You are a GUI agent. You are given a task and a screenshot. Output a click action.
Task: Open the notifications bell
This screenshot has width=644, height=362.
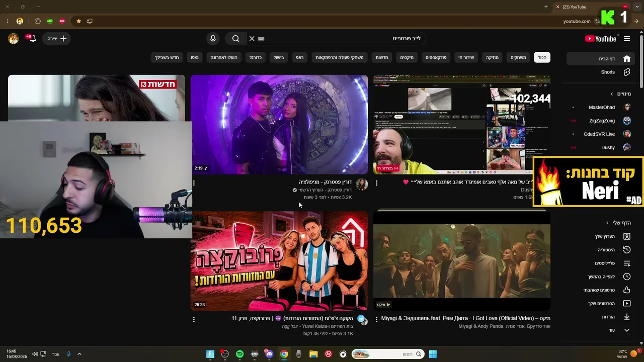click(x=32, y=39)
